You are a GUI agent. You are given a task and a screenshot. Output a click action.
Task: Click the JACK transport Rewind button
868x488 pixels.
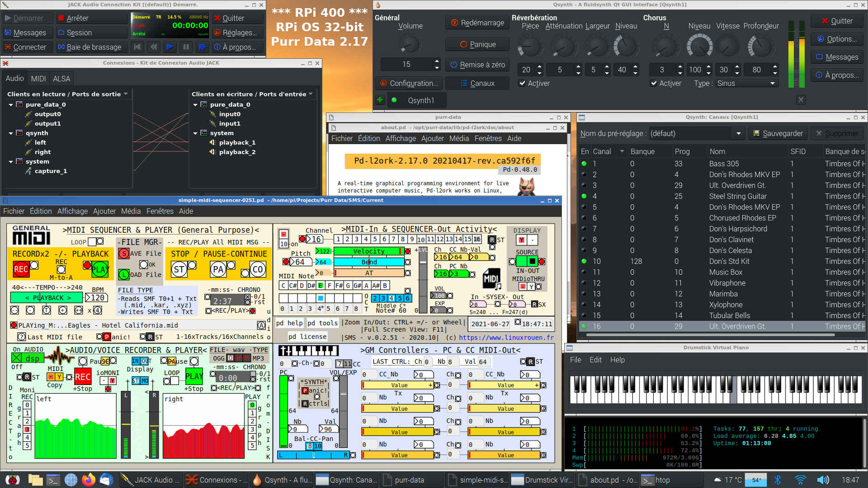tap(154, 47)
